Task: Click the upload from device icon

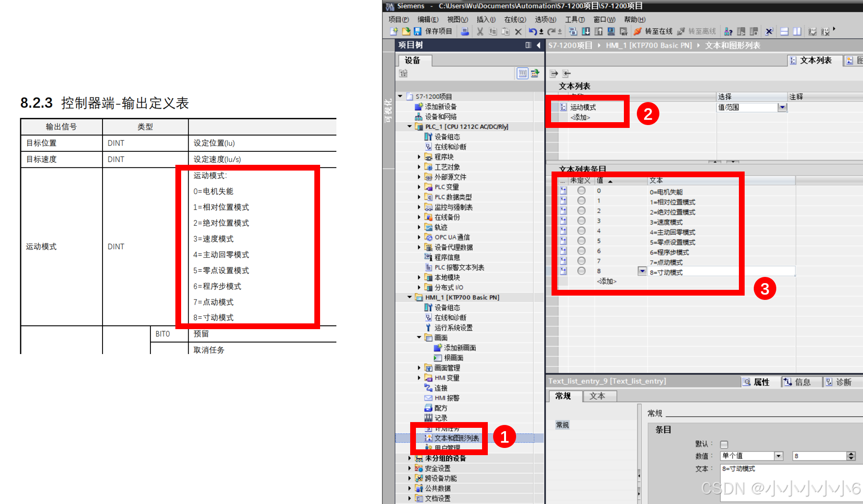Action: click(598, 32)
